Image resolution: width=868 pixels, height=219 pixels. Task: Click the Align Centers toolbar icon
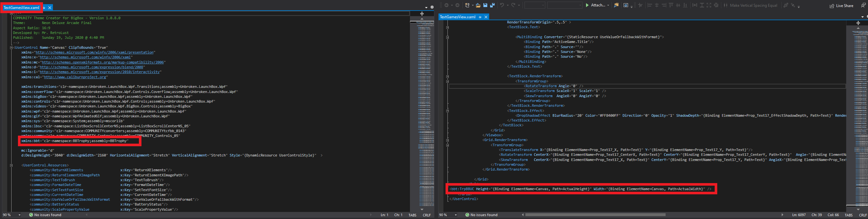(x=657, y=5)
